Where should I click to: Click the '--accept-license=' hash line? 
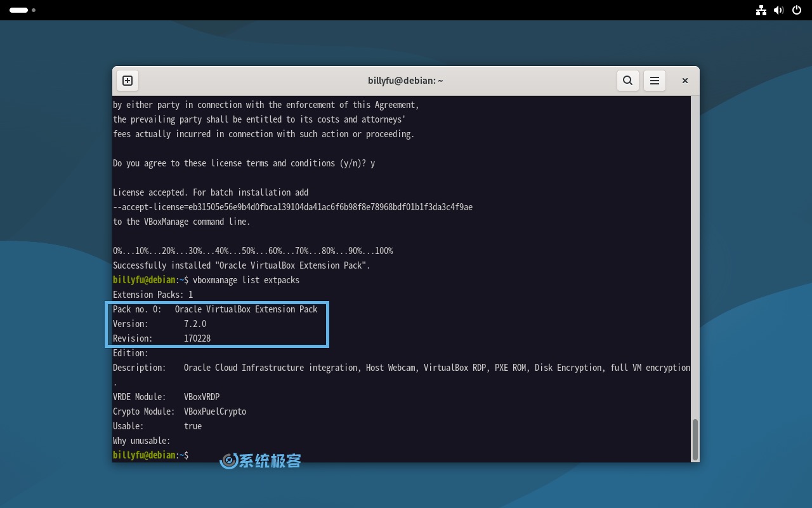tap(292, 207)
